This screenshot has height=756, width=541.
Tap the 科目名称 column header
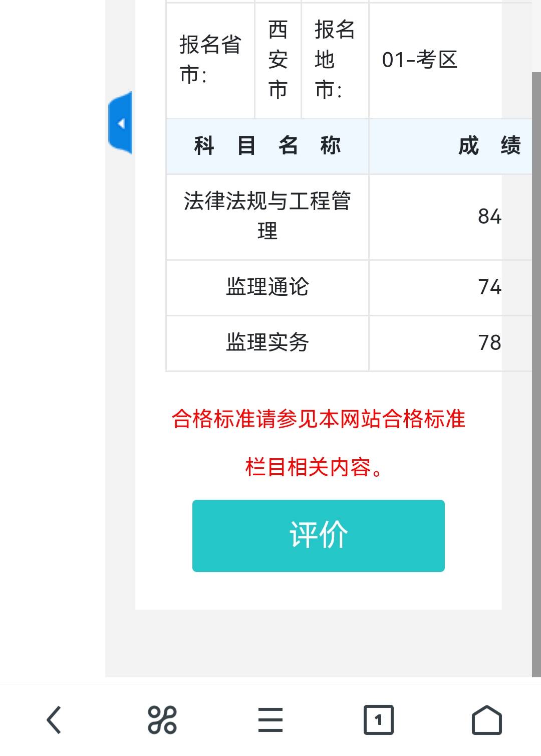(268, 146)
